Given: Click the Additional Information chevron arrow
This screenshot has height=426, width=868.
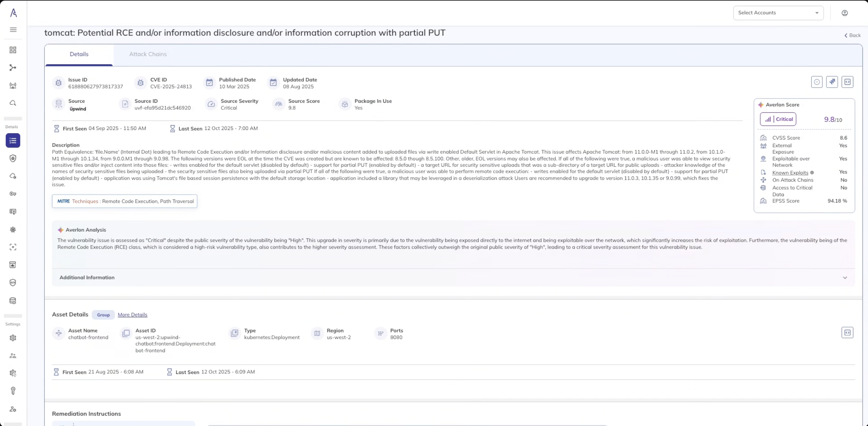Looking at the screenshot, I should [x=845, y=278].
